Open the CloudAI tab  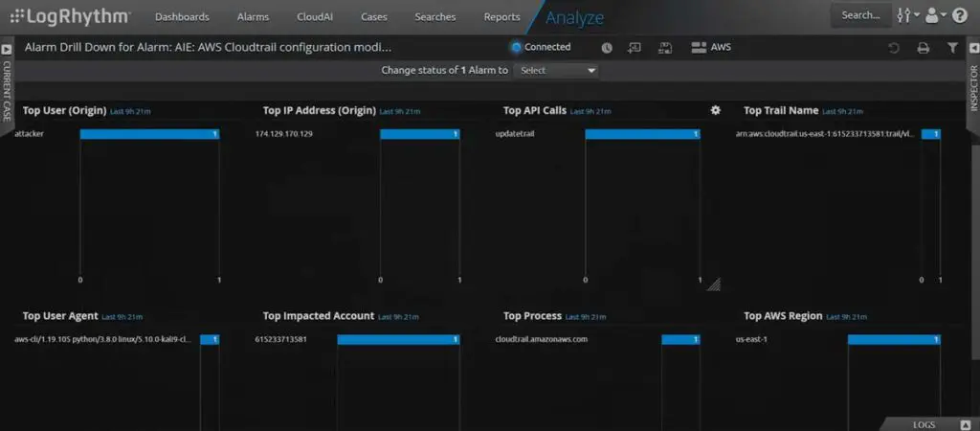pos(314,17)
